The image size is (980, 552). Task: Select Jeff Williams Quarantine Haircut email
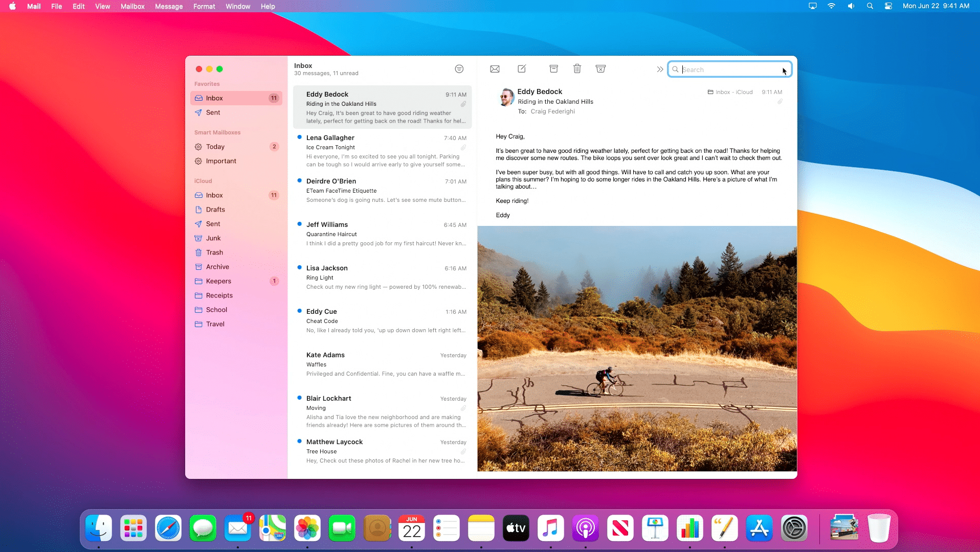[382, 234]
